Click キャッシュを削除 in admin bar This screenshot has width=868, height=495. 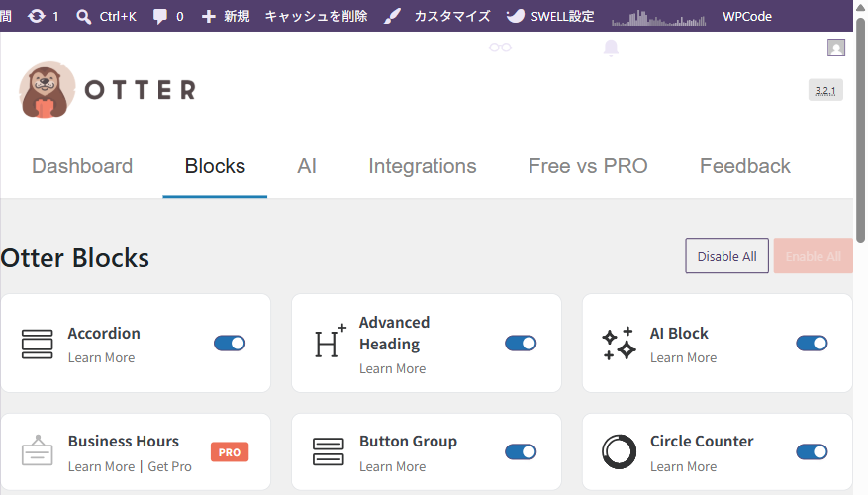[x=316, y=16]
